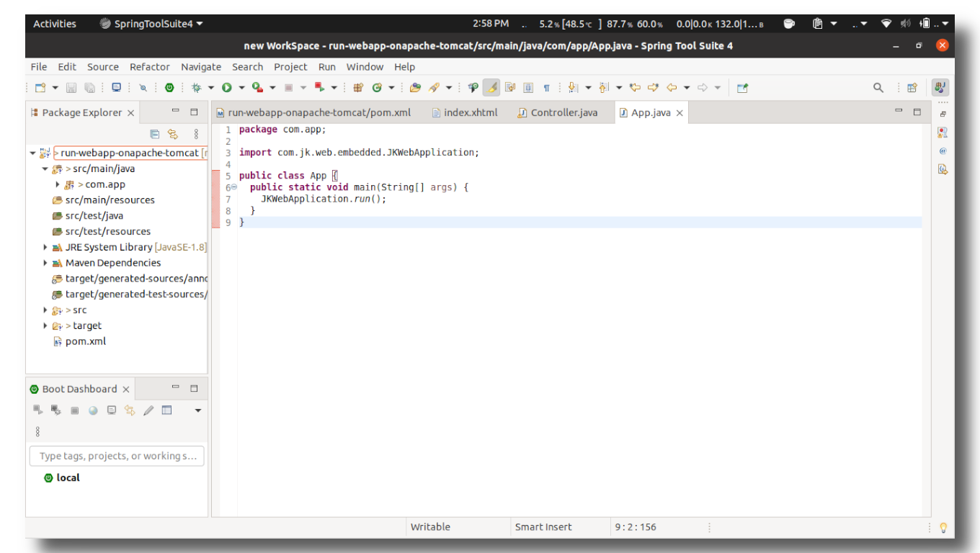Toggle Link with Editor in Package Explorer
This screenshot has width=980, height=553.
(x=173, y=134)
